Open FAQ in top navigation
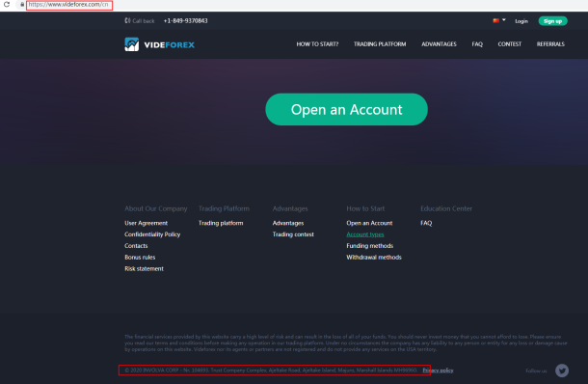 pos(477,44)
